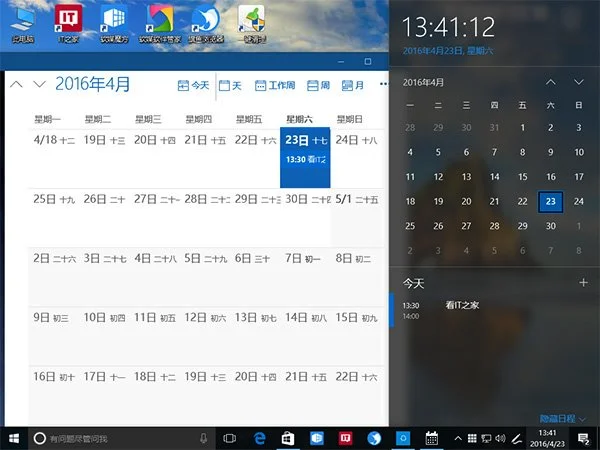600x450 pixels.
Task: Open the Store icon on the taskbar
Action: pyautogui.click(x=287, y=438)
